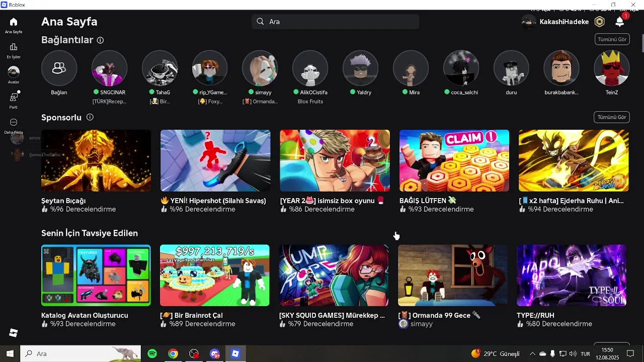
Task: Click the info icon beside Sponsorlu
Action: click(x=90, y=117)
